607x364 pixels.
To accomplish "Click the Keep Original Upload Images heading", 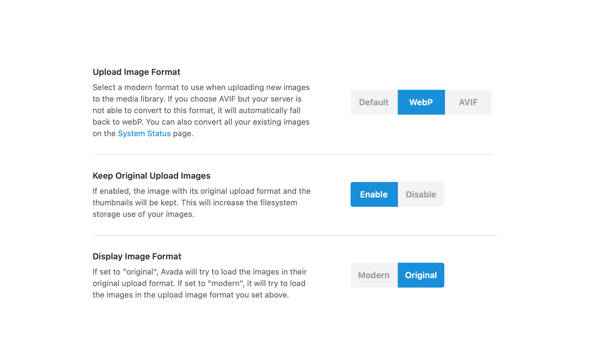I will point(151,176).
